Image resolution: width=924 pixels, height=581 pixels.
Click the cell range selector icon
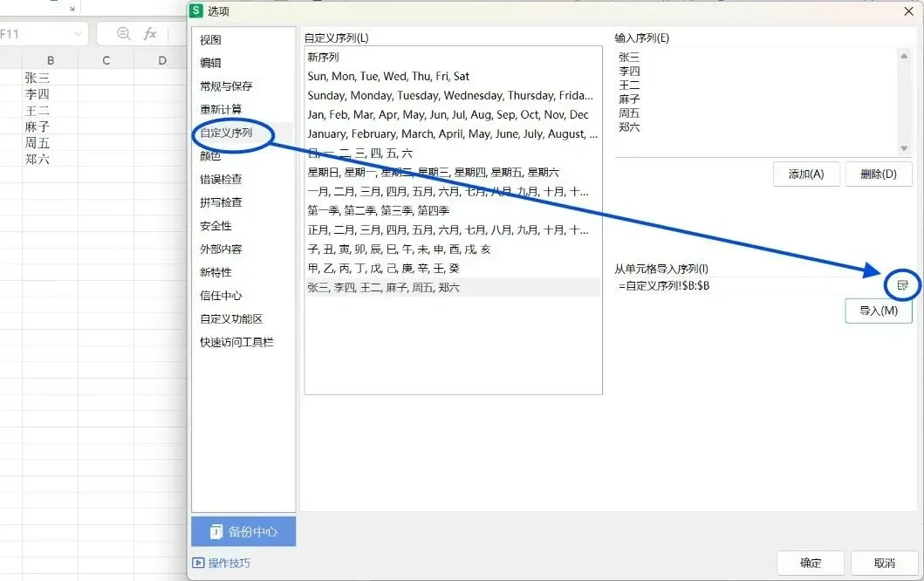coord(902,286)
